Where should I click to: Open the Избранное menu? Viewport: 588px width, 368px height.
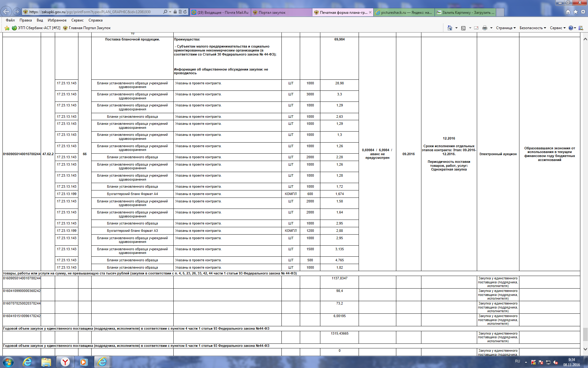(x=57, y=20)
